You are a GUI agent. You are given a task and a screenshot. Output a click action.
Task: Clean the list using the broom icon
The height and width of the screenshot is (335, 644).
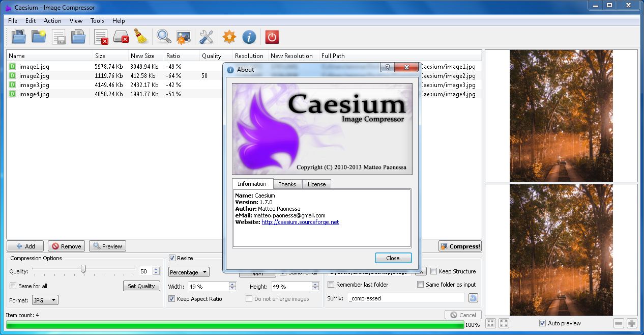click(141, 36)
